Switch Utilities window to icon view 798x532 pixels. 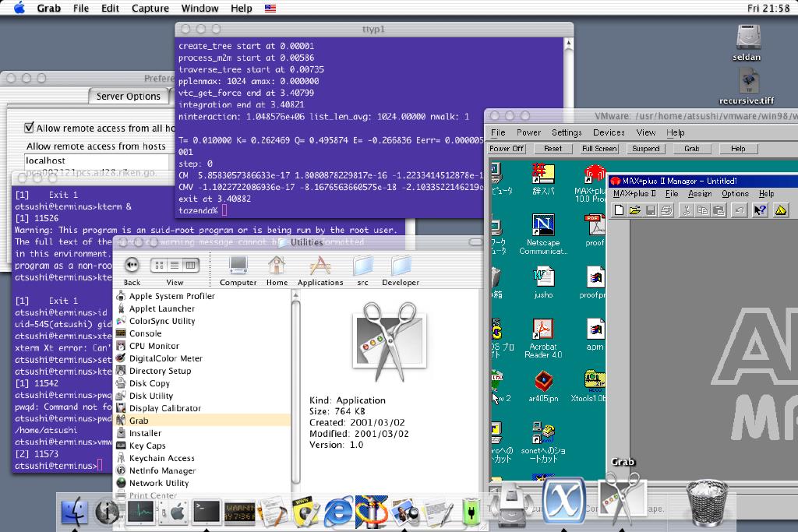coord(159,265)
